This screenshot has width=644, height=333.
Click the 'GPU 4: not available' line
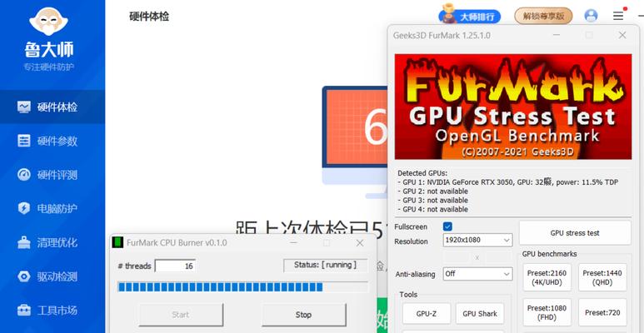point(432,210)
